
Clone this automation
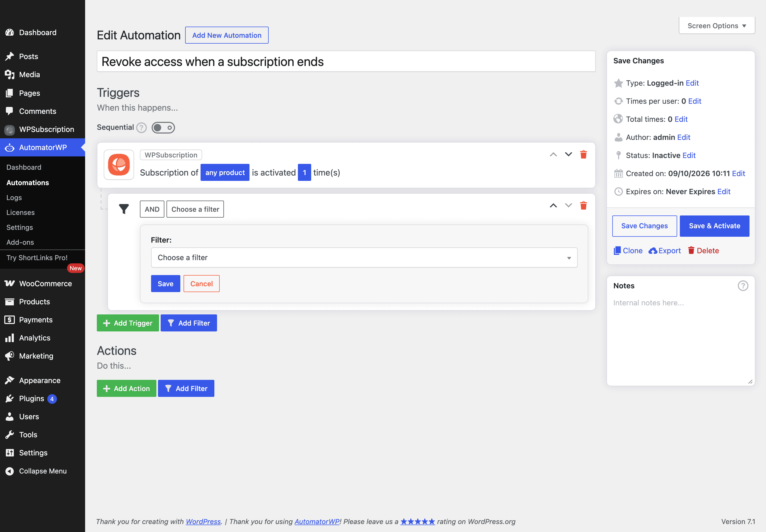pyautogui.click(x=628, y=251)
